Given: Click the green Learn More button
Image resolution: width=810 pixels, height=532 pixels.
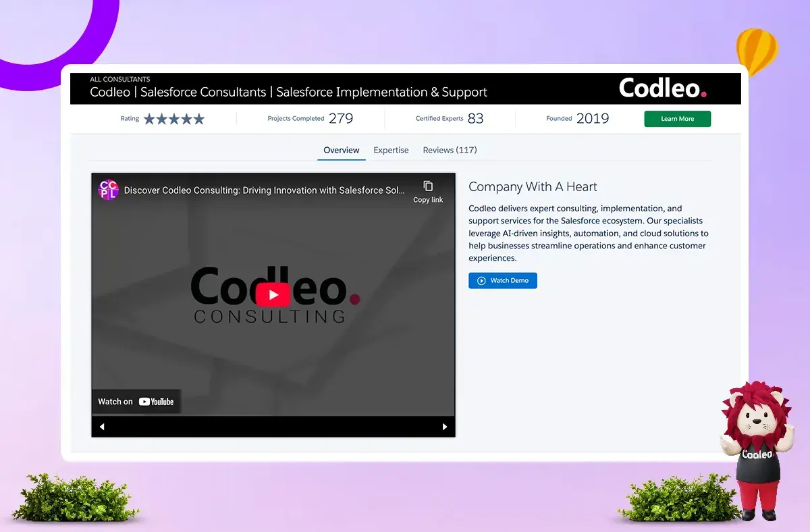Looking at the screenshot, I should [677, 119].
